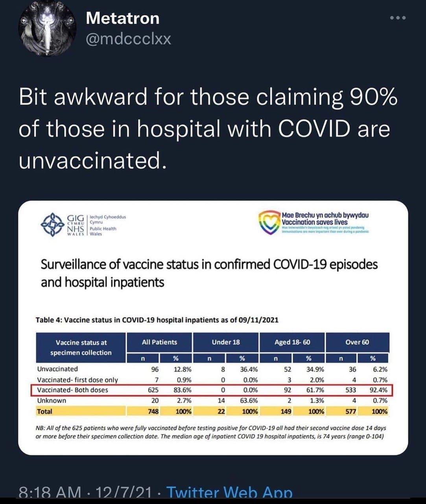
Task: Open the three-dot more options menu
Action: 398,18
